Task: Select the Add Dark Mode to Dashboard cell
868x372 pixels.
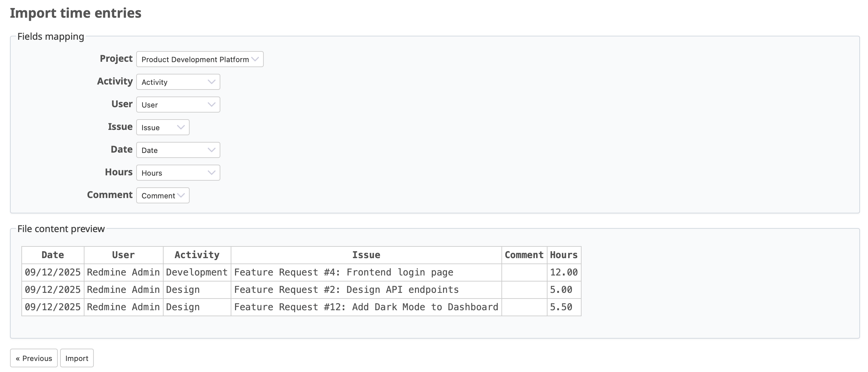Action: pos(366,307)
